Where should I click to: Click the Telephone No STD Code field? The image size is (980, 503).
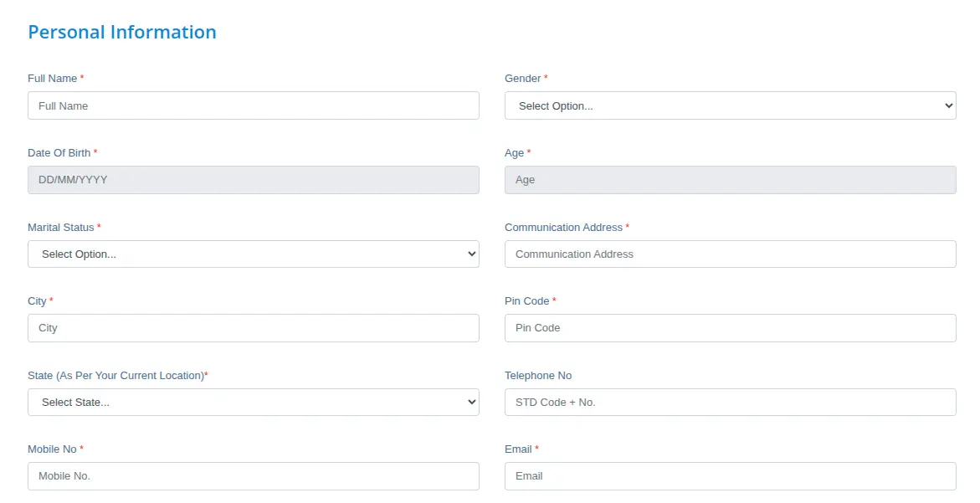point(729,402)
